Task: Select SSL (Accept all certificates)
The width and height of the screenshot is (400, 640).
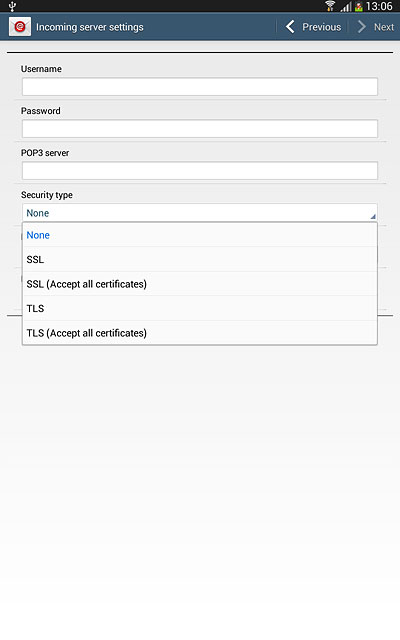Action: [200, 284]
